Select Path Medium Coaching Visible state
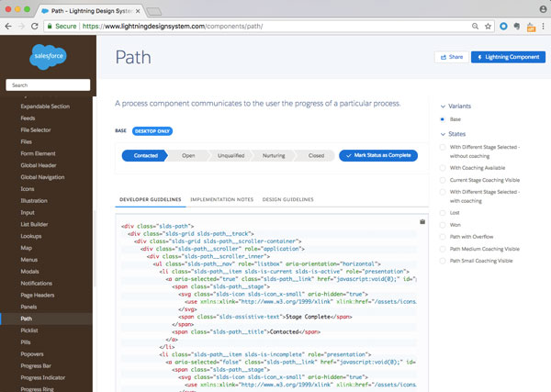 (443, 249)
